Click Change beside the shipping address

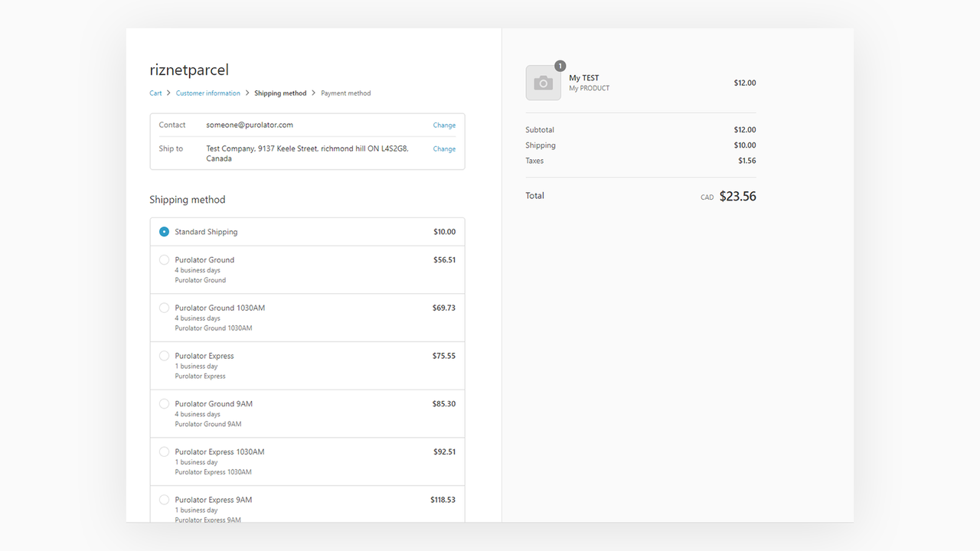(x=444, y=148)
